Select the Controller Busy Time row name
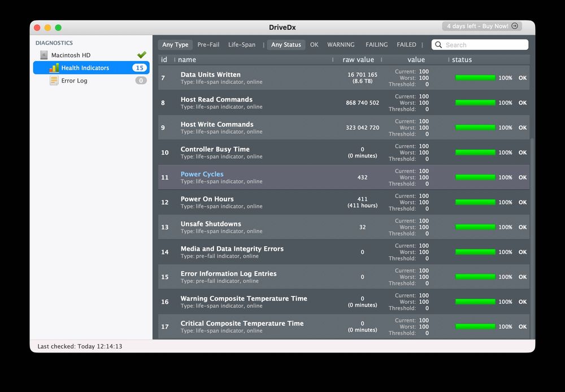Image resolution: width=565 pixels, height=392 pixels. pos(215,149)
